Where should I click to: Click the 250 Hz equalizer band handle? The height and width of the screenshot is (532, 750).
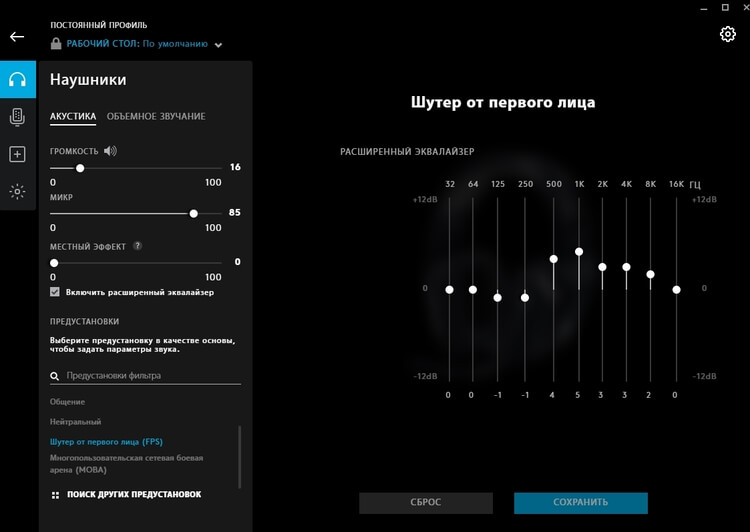click(525, 298)
